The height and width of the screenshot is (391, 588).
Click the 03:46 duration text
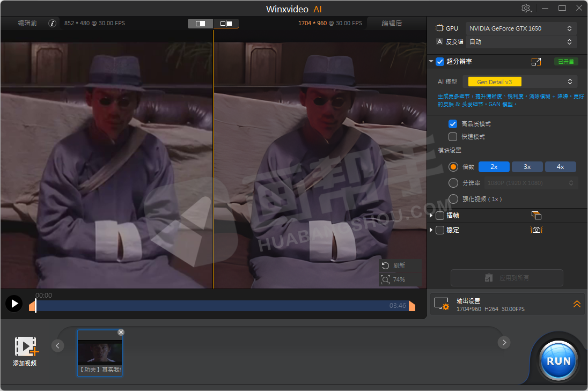point(398,306)
